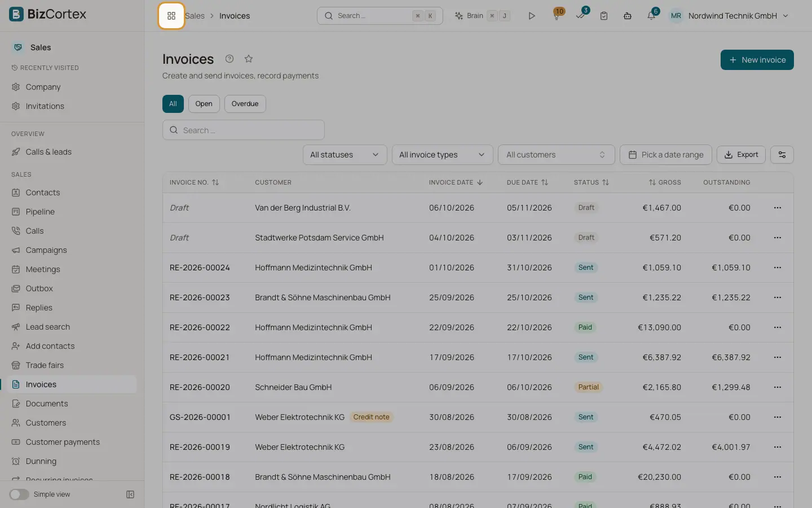
Task: Select the Overdue filter tab
Action: point(245,104)
